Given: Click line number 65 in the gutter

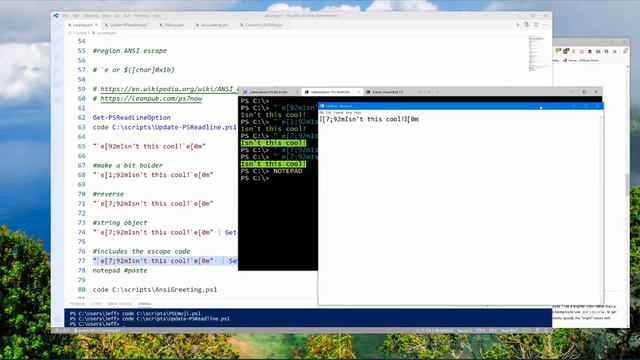Looking at the screenshot, I should click(82, 146).
